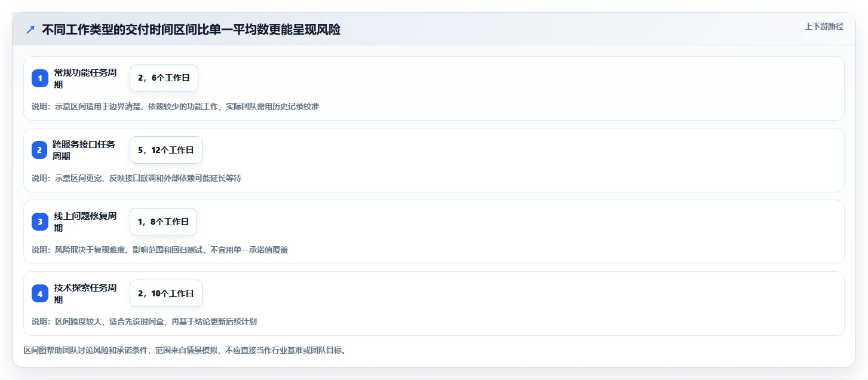Click the footer note 区间图帮助团队讨论风险
868x380 pixels.
tap(185, 350)
